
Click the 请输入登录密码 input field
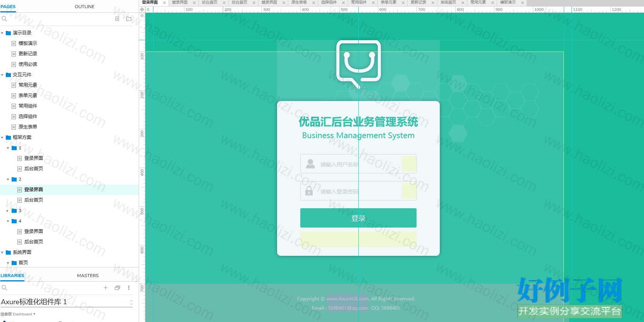pyautogui.click(x=358, y=191)
